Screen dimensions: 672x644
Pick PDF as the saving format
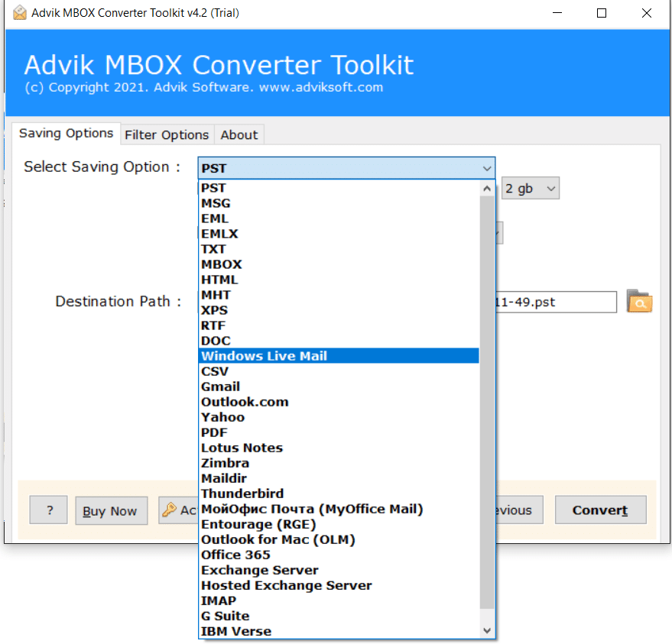point(339,432)
